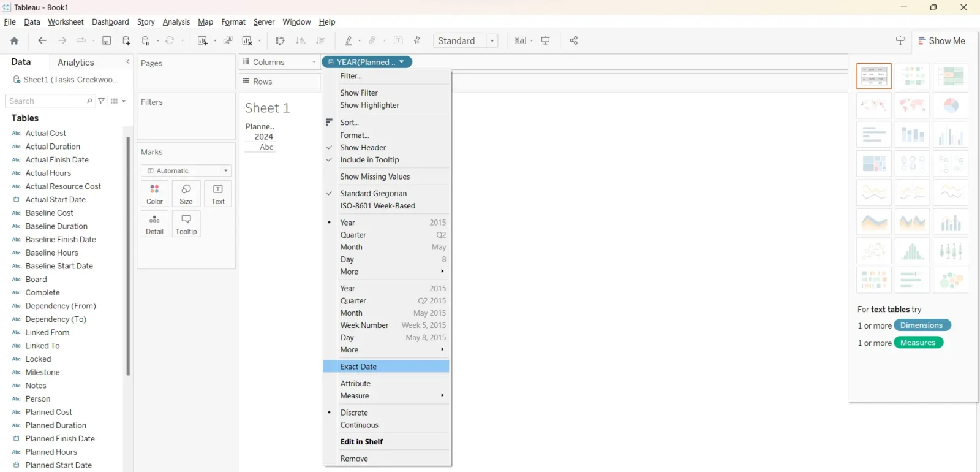Go to the Tableau start page home icon

(x=14, y=41)
